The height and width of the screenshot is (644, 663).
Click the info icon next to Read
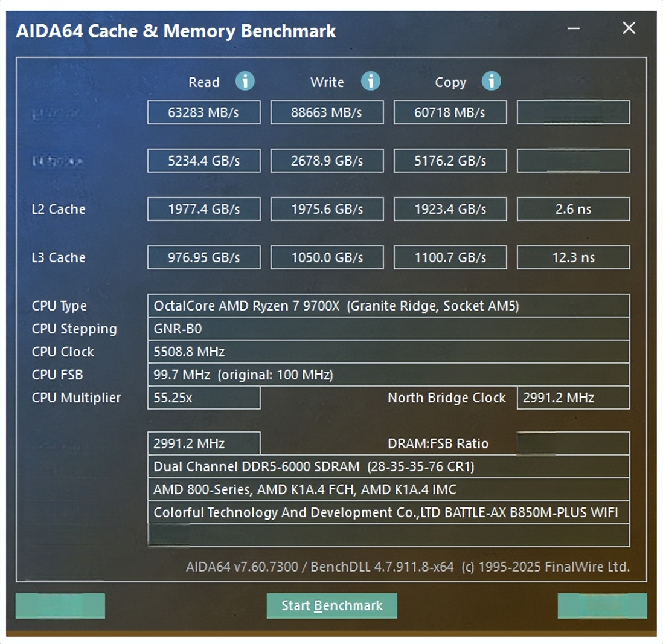tap(245, 81)
